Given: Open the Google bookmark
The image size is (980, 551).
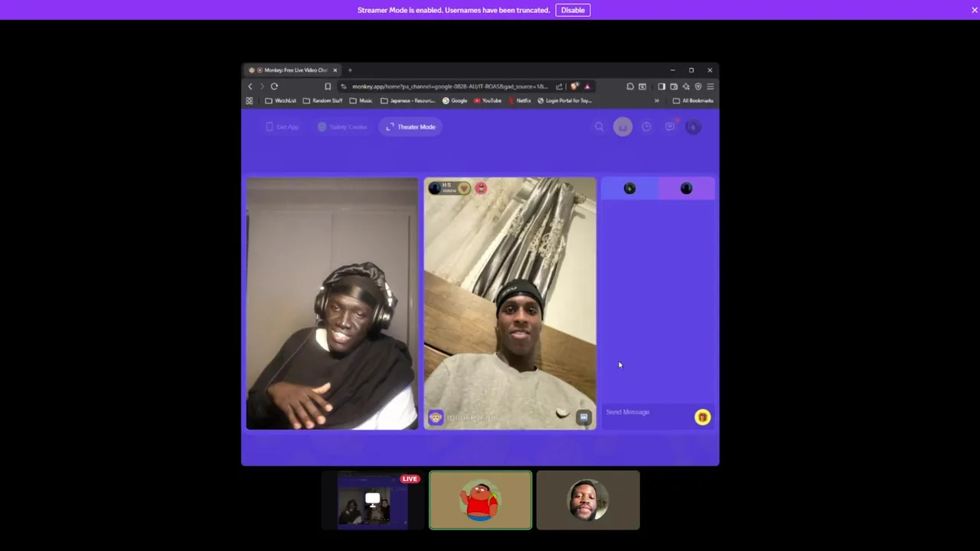Looking at the screenshot, I should [455, 101].
